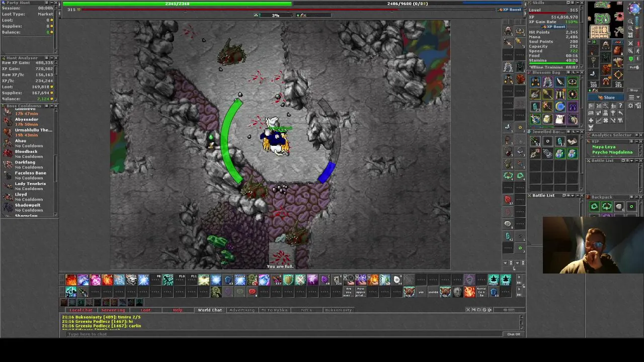644x362 pixels.
Task: Click the helmet slot in equipment panel
Action: (x=606, y=45)
